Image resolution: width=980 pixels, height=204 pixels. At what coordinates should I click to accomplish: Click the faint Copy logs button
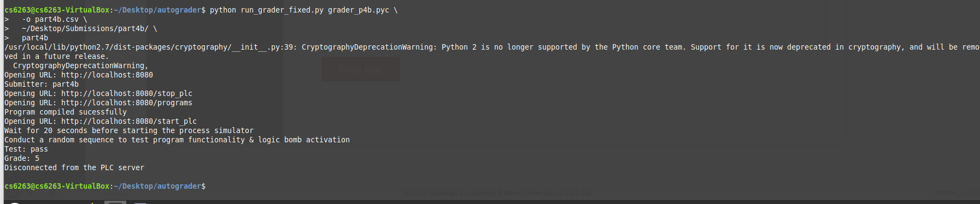point(361,70)
